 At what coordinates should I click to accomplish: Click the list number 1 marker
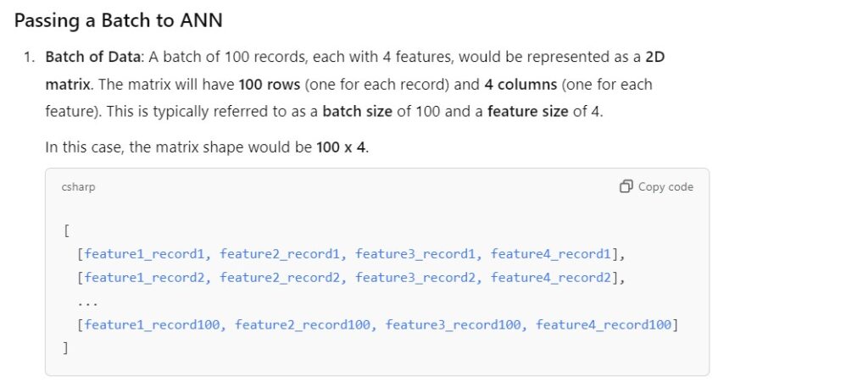pos(30,57)
